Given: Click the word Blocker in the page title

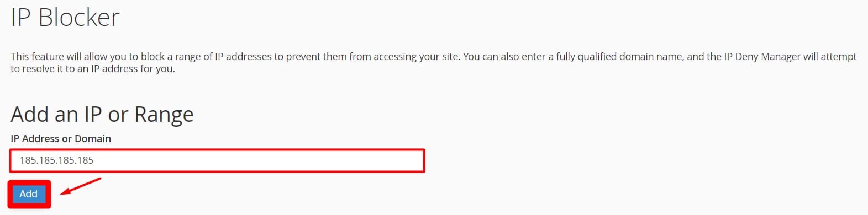Looking at the screenshot, I should click(x=79, y=18).
